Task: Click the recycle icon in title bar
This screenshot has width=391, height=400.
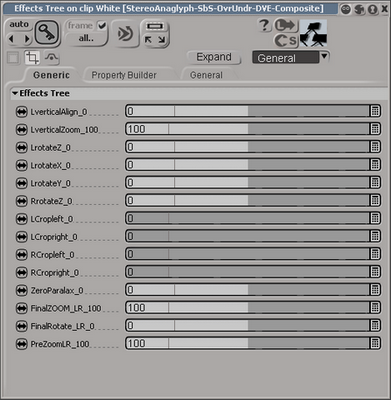Action: tap(359, 9)
